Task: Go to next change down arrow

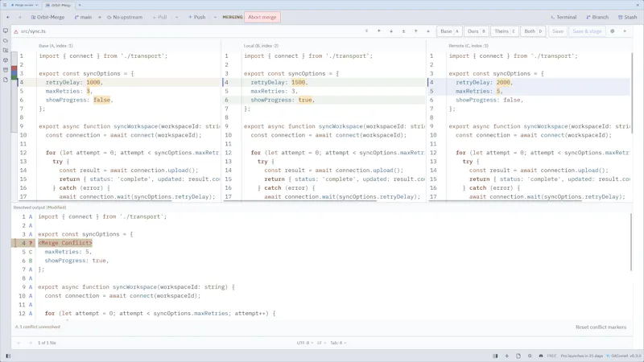Action: tap(428, 31)
